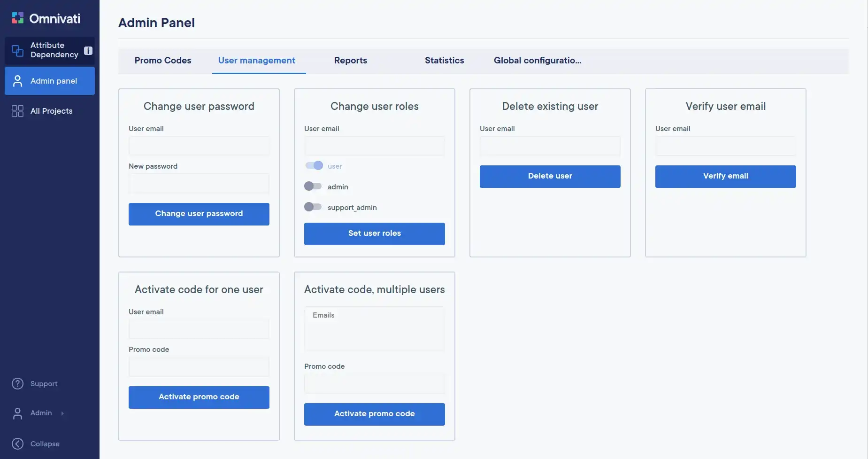Click the Change user password button

tap(199, 214)
